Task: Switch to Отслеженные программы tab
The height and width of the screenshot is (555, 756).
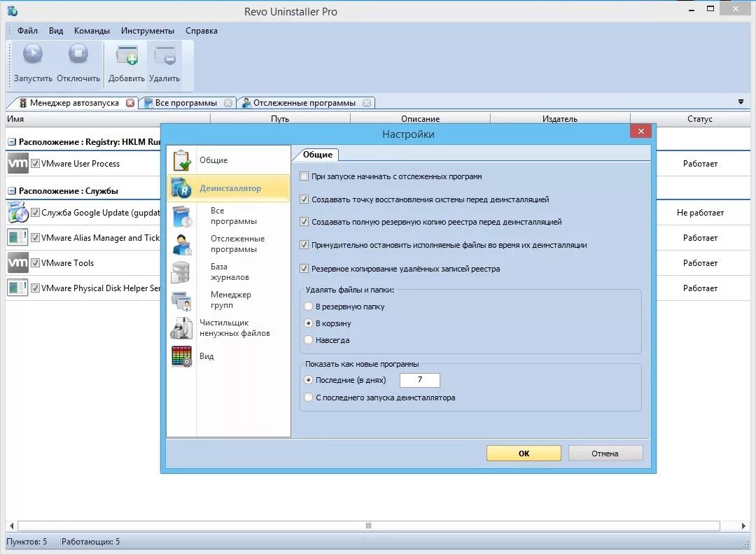Action: [x=304, y=103]
